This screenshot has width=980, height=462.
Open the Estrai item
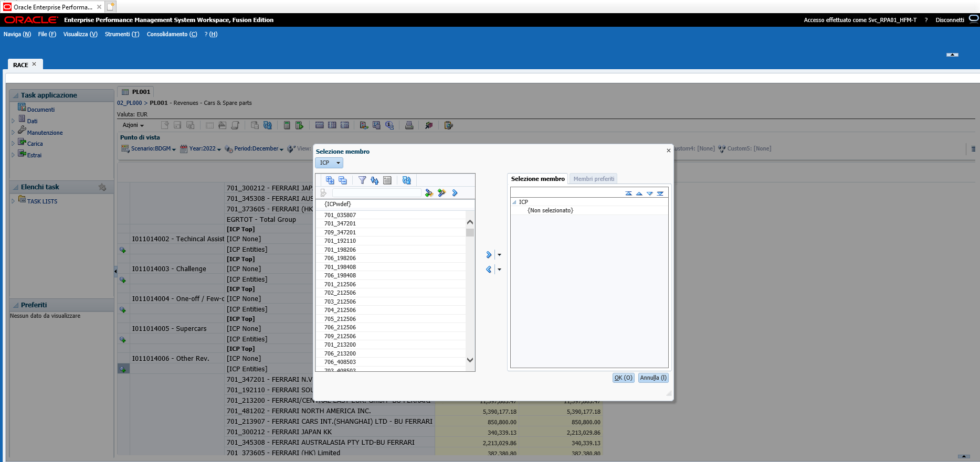[34, 155]
